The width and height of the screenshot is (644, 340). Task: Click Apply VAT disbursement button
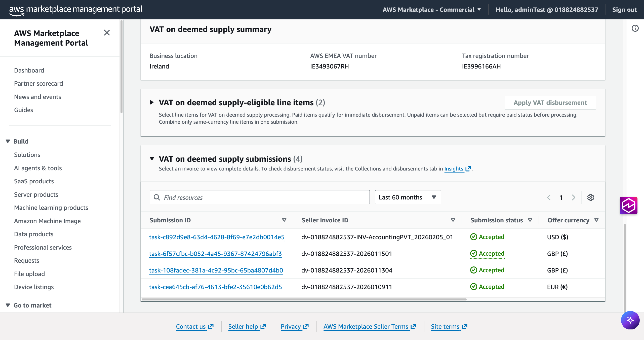click(x=550, y=103)
